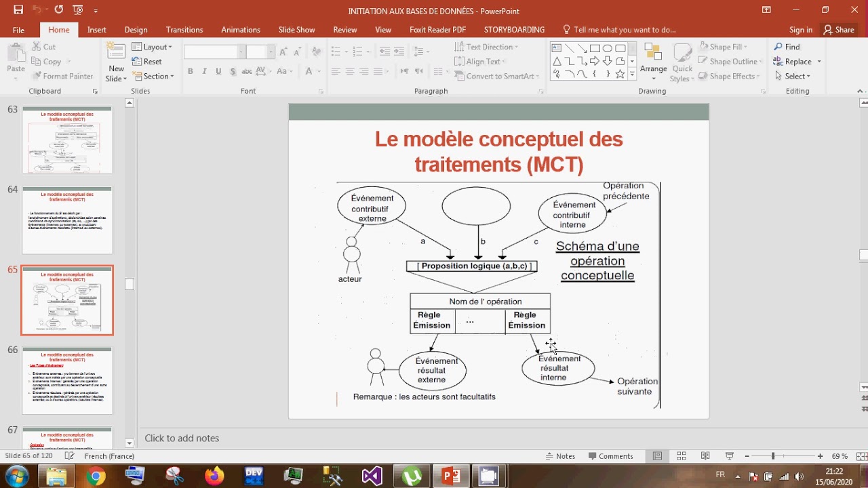Start Slide Show from status bar icon
868x488 pixels.
pos(730,456)
